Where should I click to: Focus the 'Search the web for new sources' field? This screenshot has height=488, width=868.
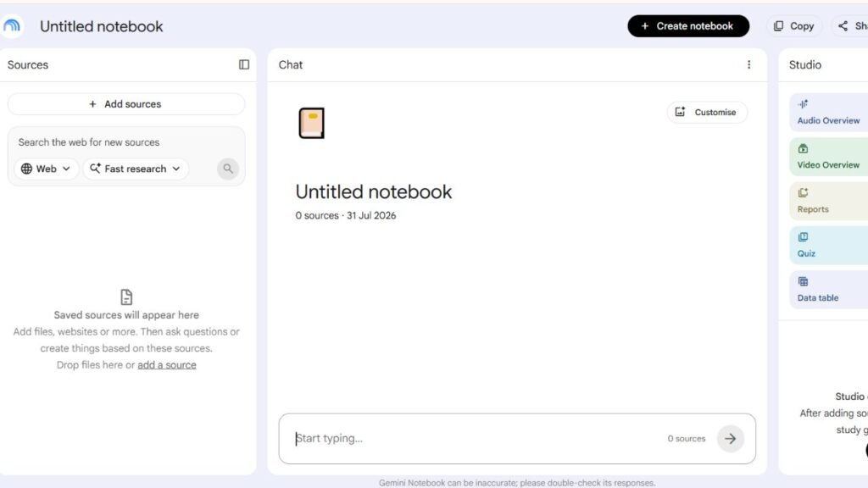click(126, 142)
